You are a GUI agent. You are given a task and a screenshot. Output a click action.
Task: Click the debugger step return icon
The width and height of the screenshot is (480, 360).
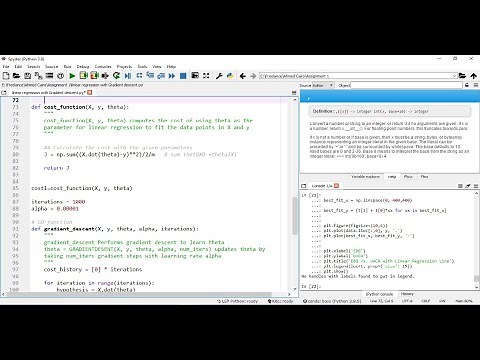pos(161,76)
